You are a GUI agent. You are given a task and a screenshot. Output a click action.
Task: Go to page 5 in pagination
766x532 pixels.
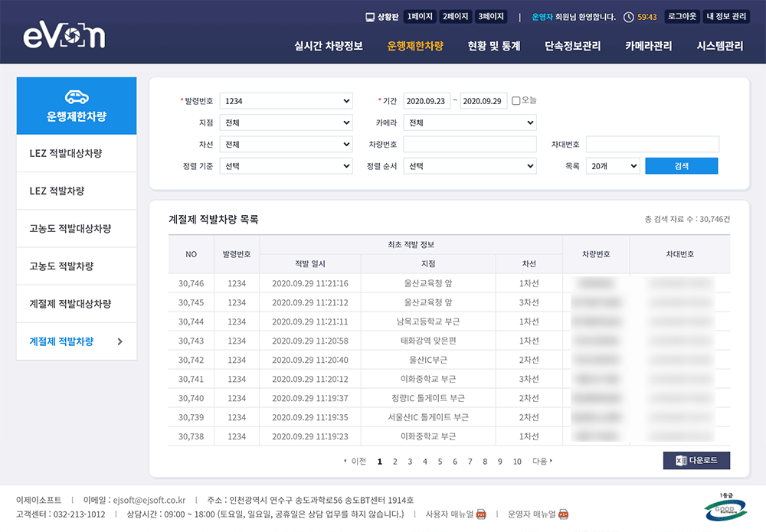pos(440,462)
